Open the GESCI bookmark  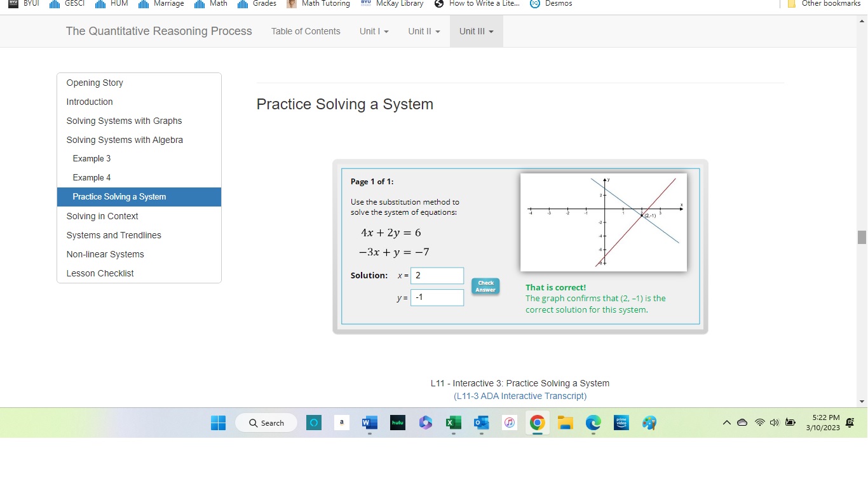coord(67,4)
